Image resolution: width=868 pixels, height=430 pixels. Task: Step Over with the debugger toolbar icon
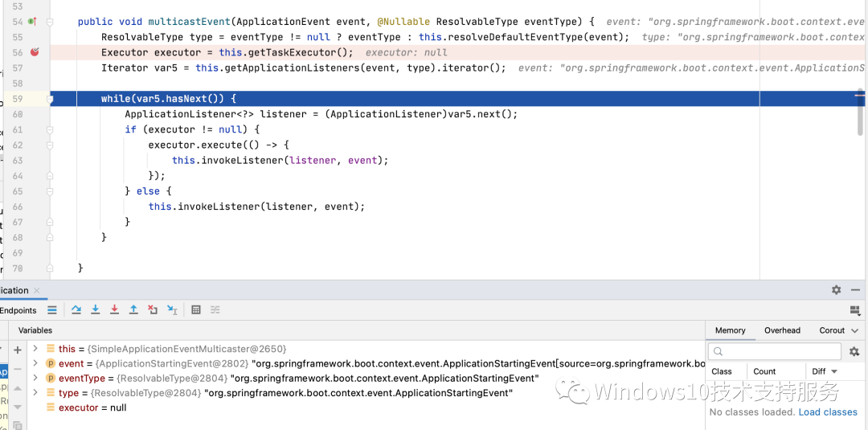click(x=76, y=310)
